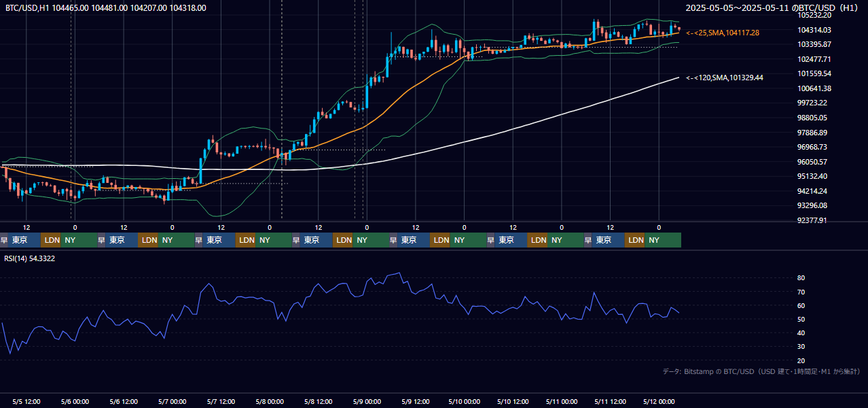Click RSI scale level 70
Viewport: 868px width, 408px height.
tap(801, 292)
